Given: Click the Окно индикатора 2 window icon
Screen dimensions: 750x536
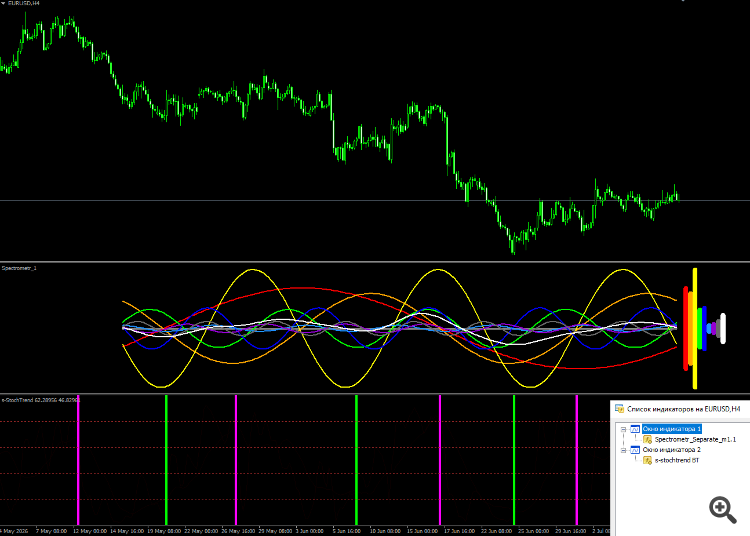Looking at the screenshot, I should 635,450.
